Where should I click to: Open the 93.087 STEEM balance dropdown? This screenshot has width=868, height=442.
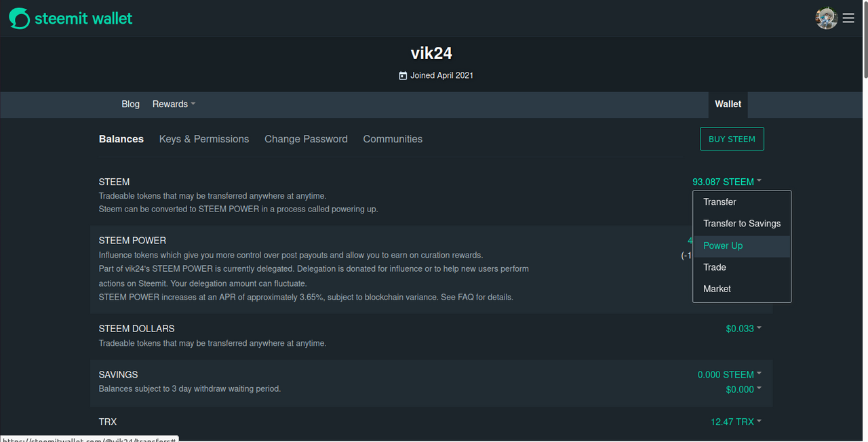(x=727, y=182)
